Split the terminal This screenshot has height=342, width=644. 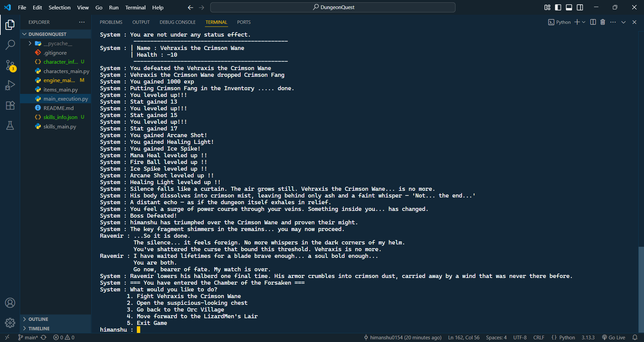(593, 22)
